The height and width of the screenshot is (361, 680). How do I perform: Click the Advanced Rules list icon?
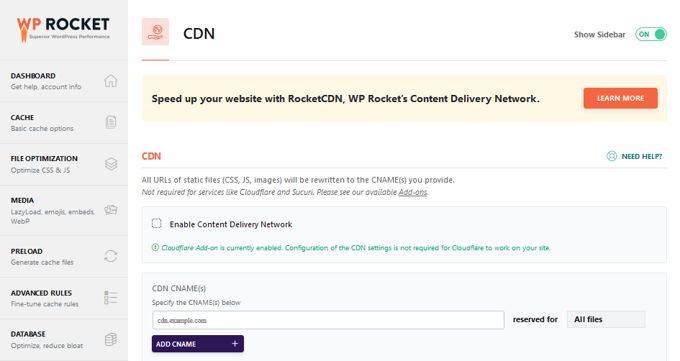(111, 298)
